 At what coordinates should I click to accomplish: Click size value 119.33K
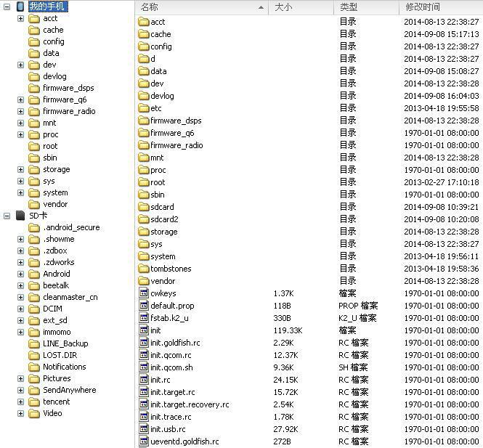tap(288, 330)
